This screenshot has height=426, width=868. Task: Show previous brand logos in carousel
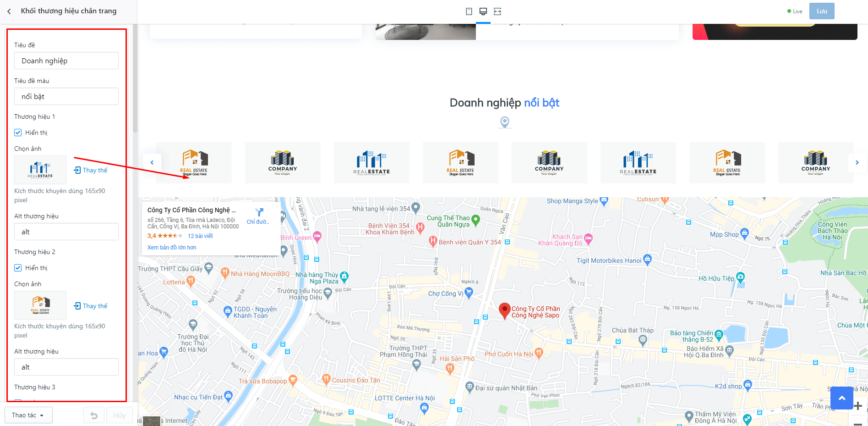152,162
